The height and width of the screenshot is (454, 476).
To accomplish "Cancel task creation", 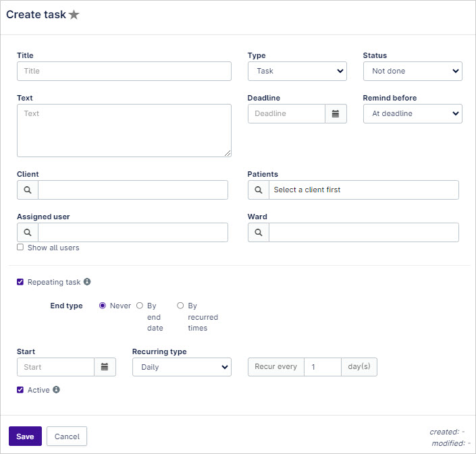I will click(x=67, y=436).
